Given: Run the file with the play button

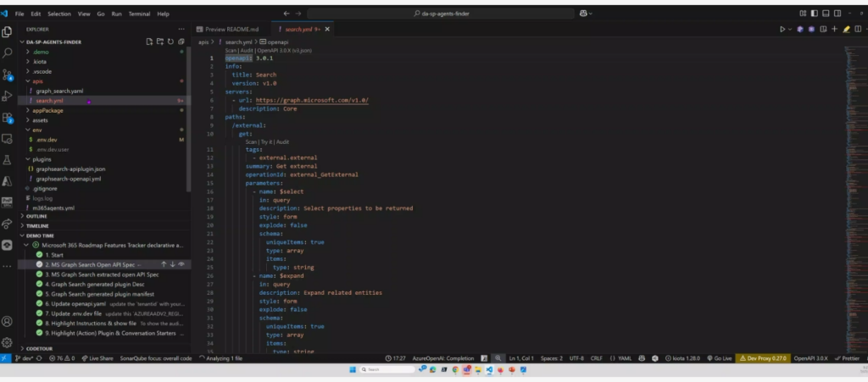Looking at the screenshot, I should [x=782, y=30].
